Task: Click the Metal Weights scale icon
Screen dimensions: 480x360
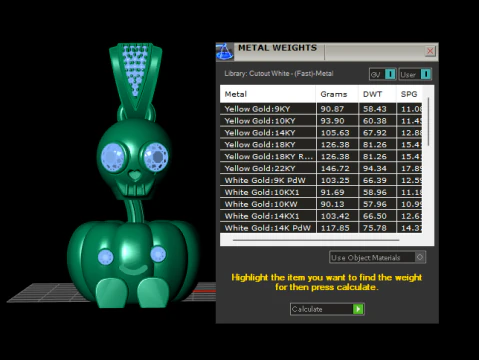Action: tap(225, 51)
